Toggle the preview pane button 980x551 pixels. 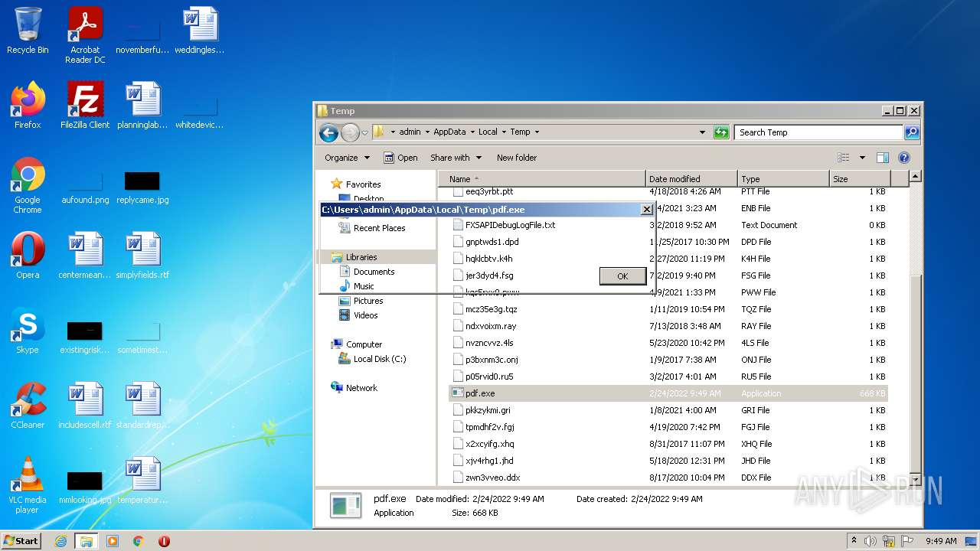coord(882,158)
